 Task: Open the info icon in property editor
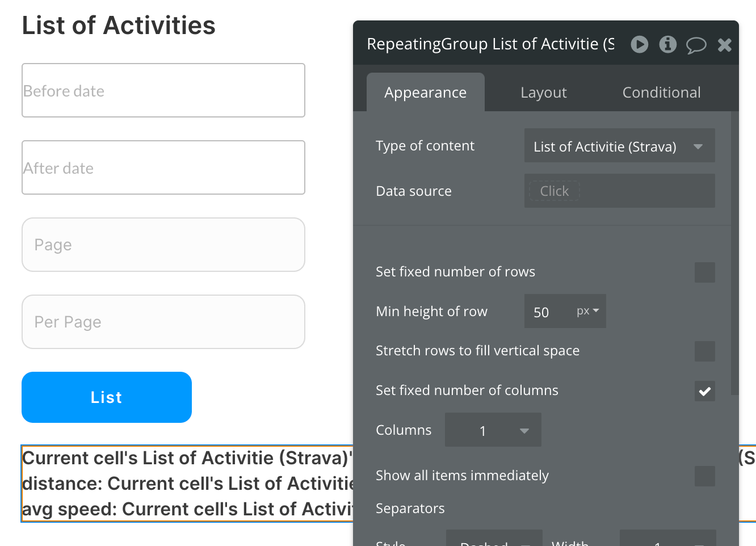point(667,44)
